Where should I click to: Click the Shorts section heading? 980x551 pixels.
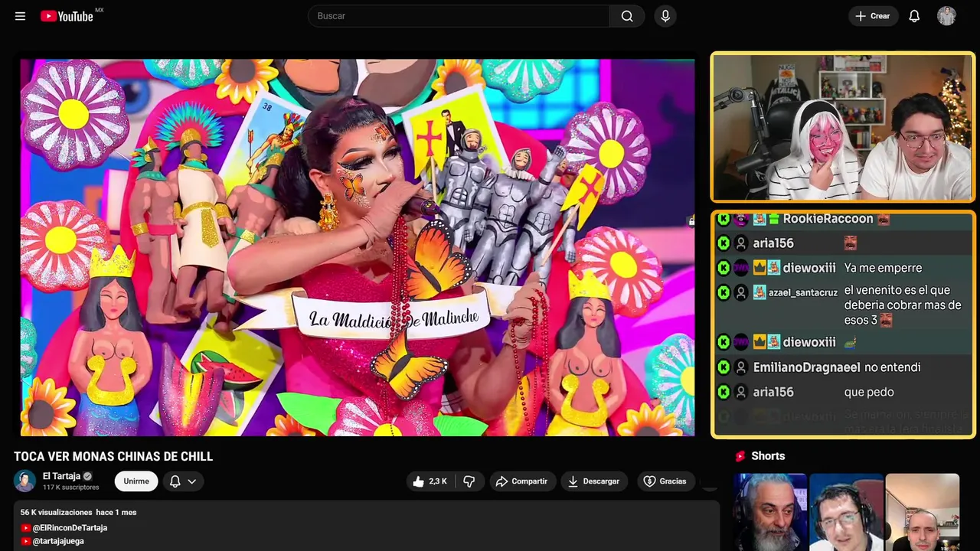tap(768, 456)
